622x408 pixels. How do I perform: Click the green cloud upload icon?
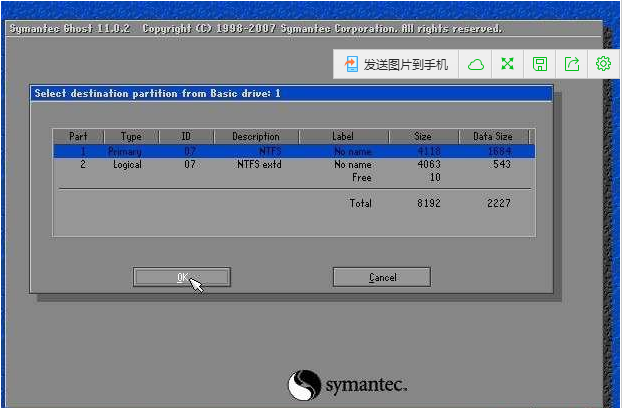[476, 64]
